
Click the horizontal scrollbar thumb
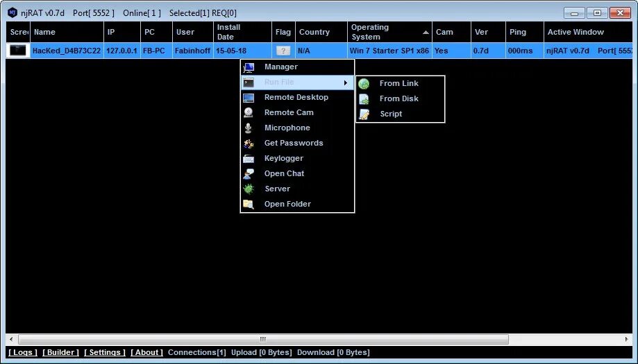263,339
